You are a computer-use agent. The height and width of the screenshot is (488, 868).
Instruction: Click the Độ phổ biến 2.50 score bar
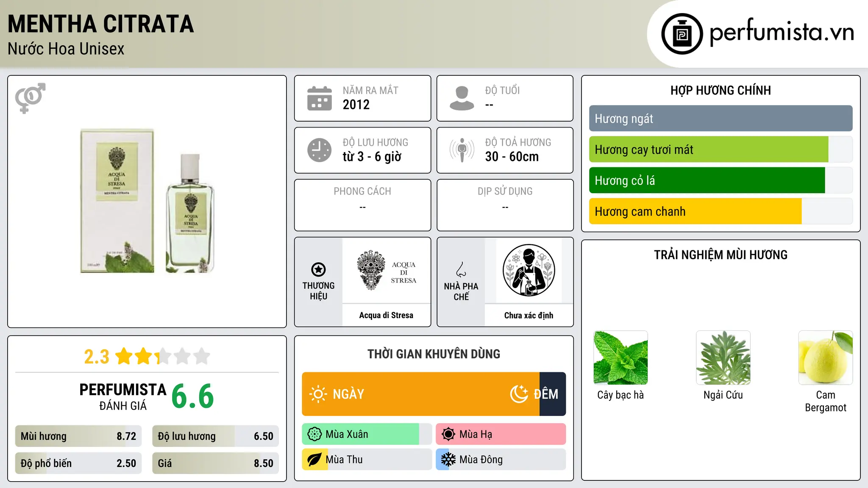78,463
